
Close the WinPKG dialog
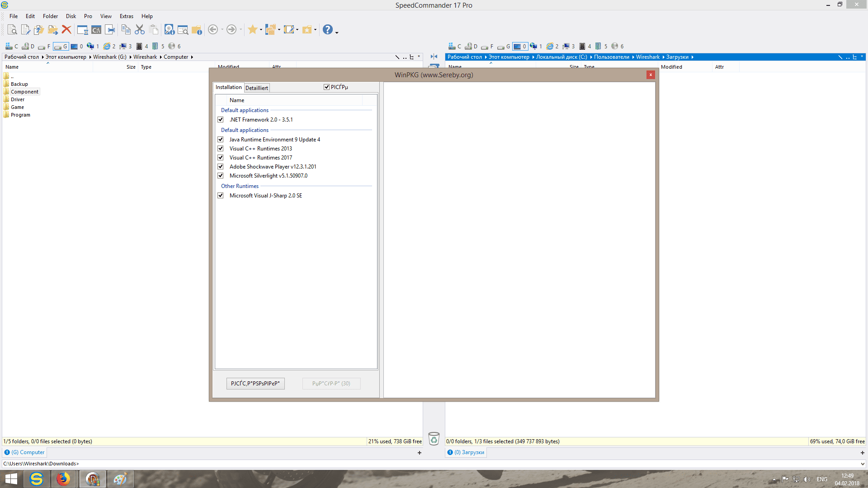[x=651, y=75]
